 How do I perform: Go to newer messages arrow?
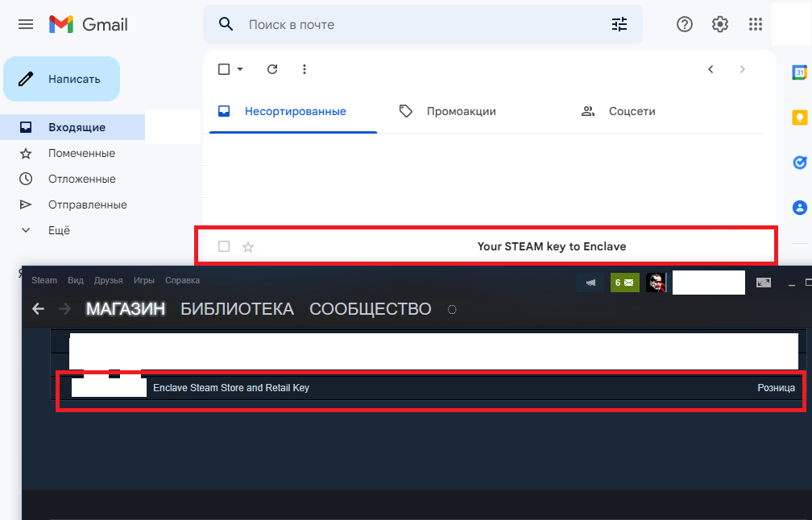pos(711,69)
